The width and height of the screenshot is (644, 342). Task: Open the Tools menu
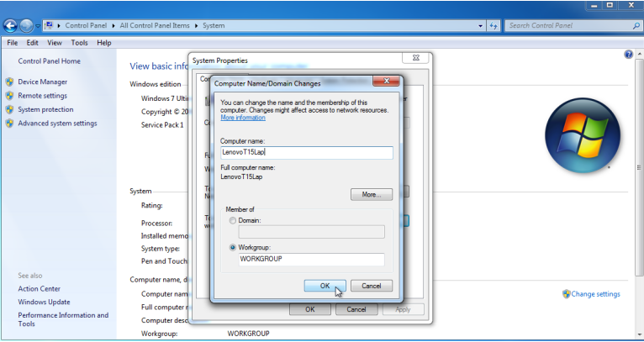pyautogui.click(x=79, y=42)
